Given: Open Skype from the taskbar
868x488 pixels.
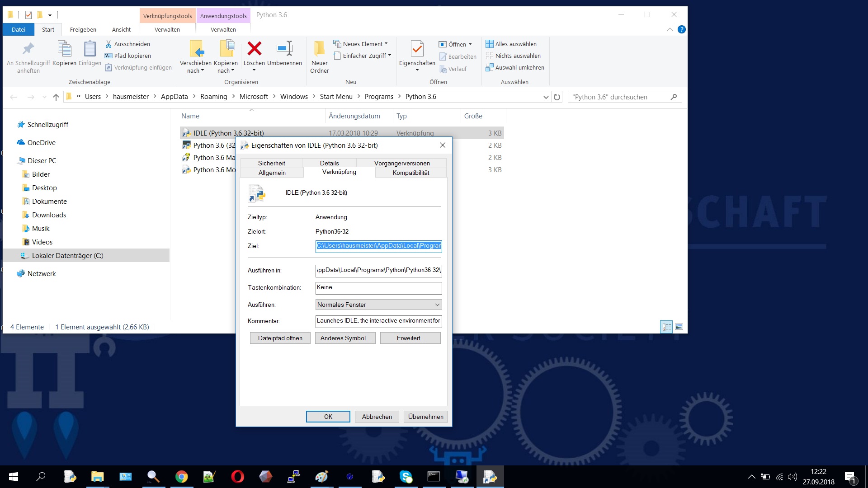Looking at the screenshot, I should pyautogui.click(x=406, y=477).
